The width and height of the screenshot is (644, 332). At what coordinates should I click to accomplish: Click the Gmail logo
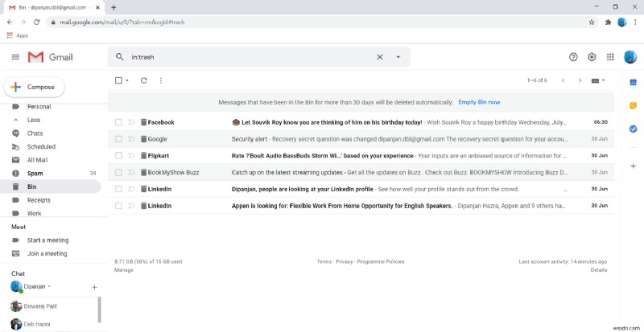click(50, 57)
